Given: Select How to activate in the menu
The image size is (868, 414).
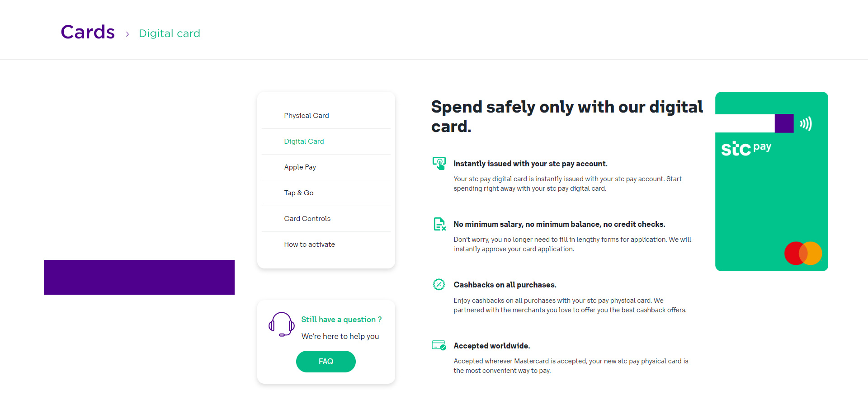Looking at the screenshot, I should (x=309, y=245).
